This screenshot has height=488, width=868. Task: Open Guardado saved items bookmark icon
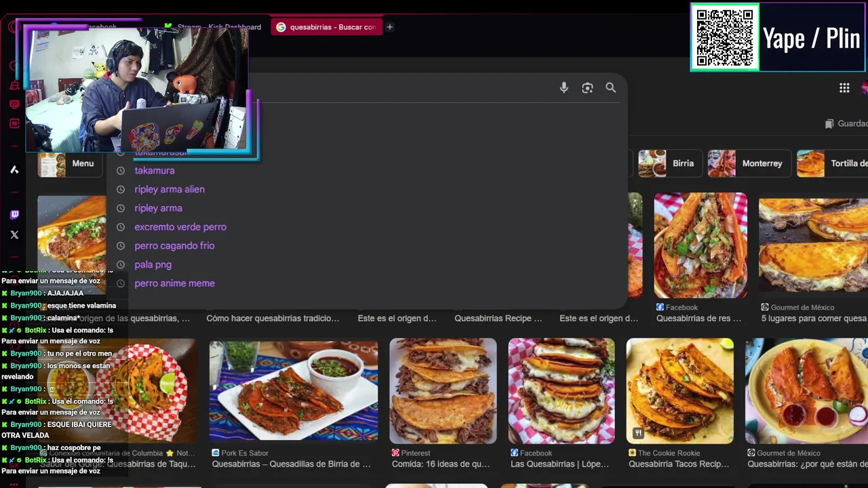pos(829,123)
